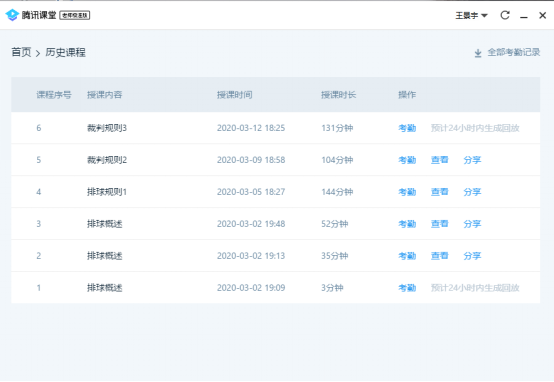Click the 课程序号 column header

coord(54,95)
